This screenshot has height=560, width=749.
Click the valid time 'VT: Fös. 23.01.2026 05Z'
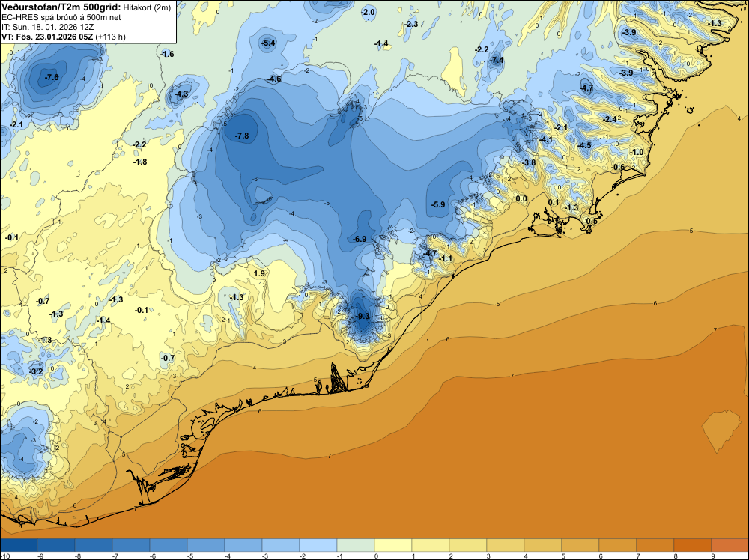pos(47,37)
